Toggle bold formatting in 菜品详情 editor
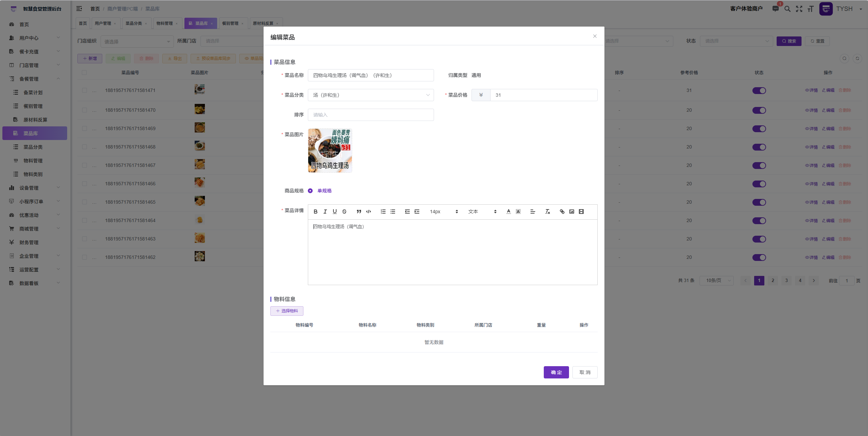The image size is (868, 436). click(315, 212)
